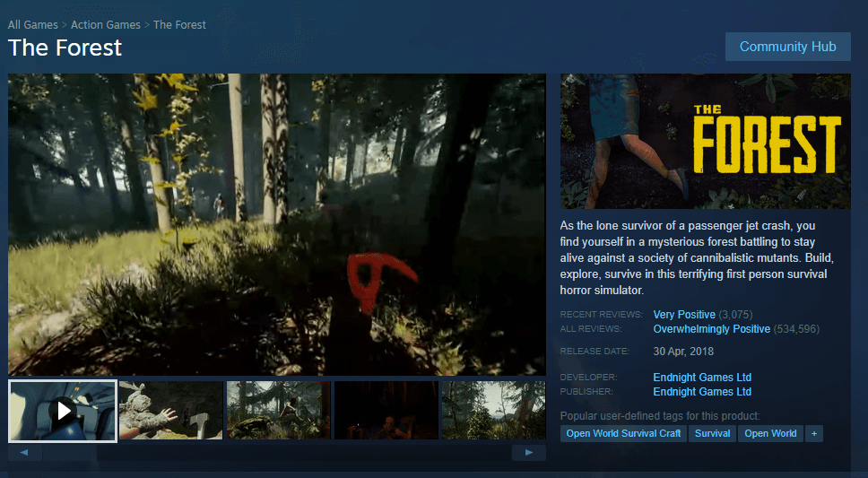The width and height of the screenshot is (868, 478).
Task: Click the left arrow of thumbnail strip
Action: pyautogui.click(x=24, y=453)
